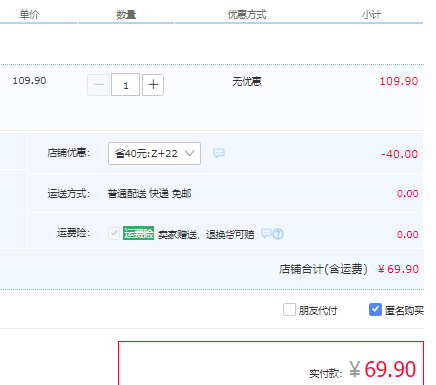Screen dimensions: 436x385
Task: Click the quantity input field showing 1
Action: pyautogui.click(x=125, y=85)
